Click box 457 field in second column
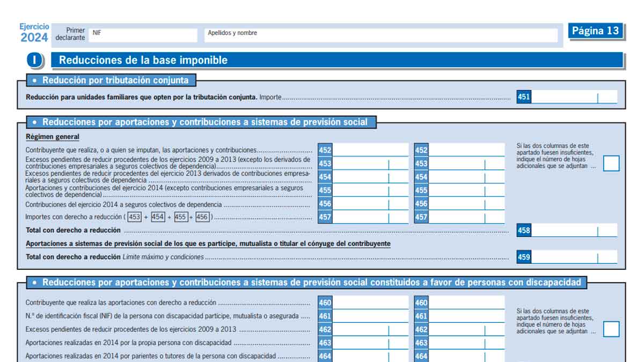The width and height of the screenshot is (644, 362). (x=467, y=217)
